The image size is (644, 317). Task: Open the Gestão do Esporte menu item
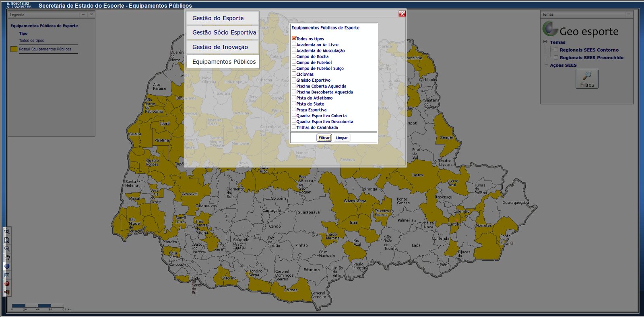pyautogui.click(x=222, y=18)
